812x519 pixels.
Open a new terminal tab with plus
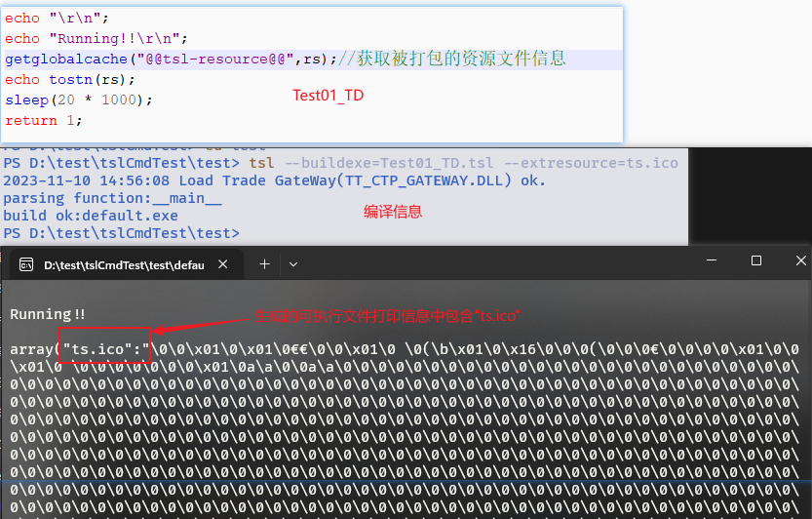[x=264, y=263]
